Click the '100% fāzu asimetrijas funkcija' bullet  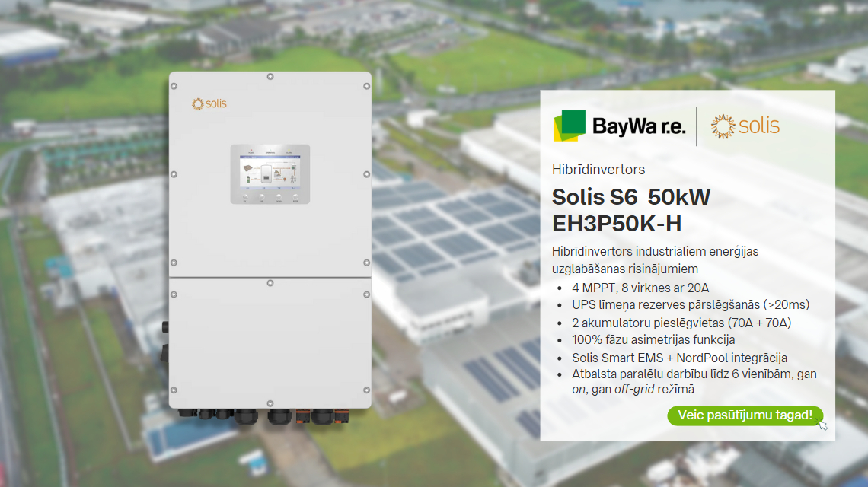pyautogui.click(x=653, y=340)
